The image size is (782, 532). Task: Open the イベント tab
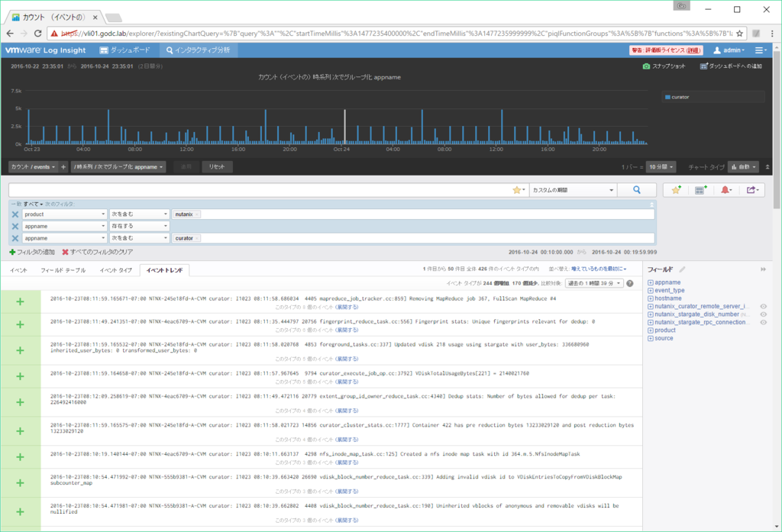pyautogui.click(x=19, y=270)
